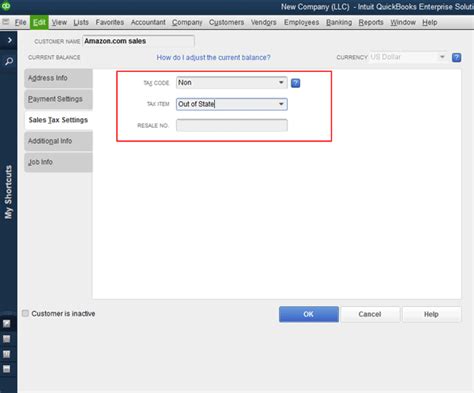Open the Tax Code dropdown arrow
The image size is (474, 393).
[x=281, y=82]
